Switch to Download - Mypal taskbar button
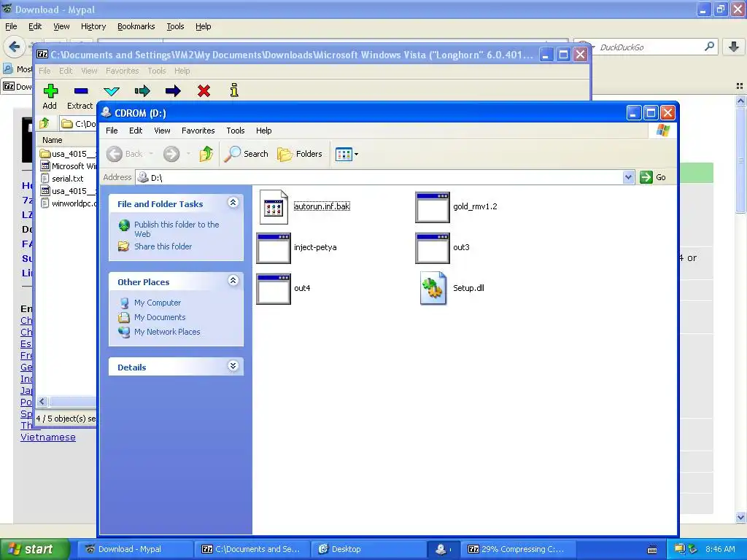The width and height of the screenshot is (747, 560). point(135,549)
